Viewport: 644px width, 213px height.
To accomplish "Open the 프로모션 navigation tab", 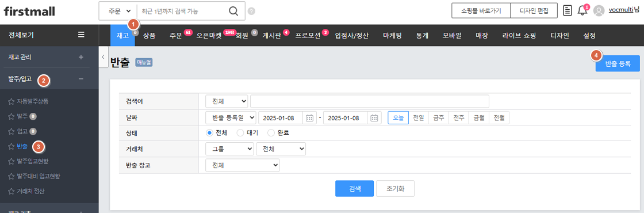I will pos(308,35).
